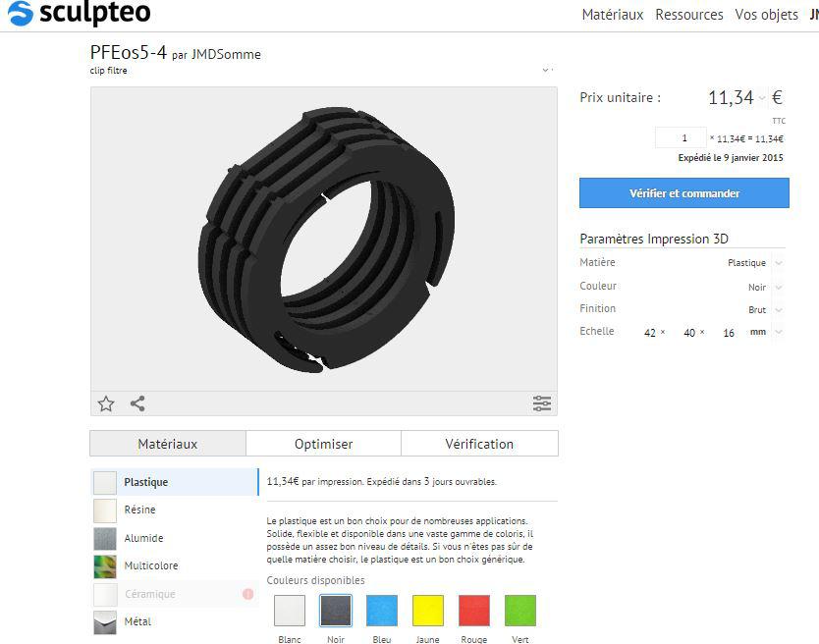Pick the Jaune color swatch

coord(428,610)
